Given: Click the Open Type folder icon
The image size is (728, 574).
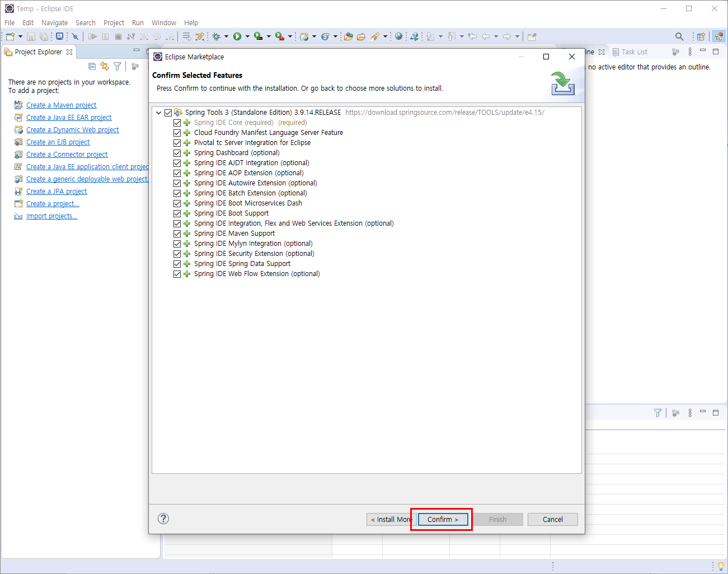Looking at the screenshot, I should [x=349, y=36].
